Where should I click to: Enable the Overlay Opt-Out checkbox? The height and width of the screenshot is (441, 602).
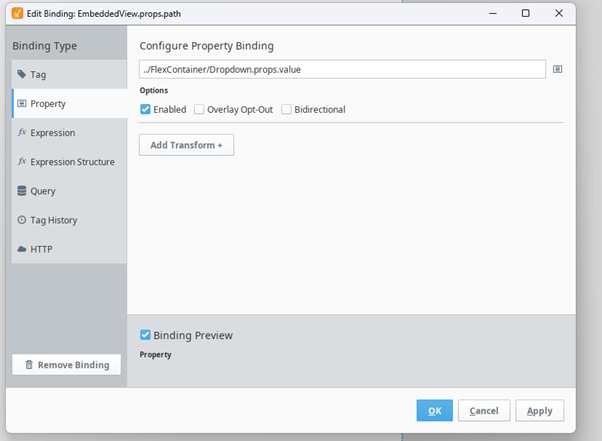click(x=199, y=109)
